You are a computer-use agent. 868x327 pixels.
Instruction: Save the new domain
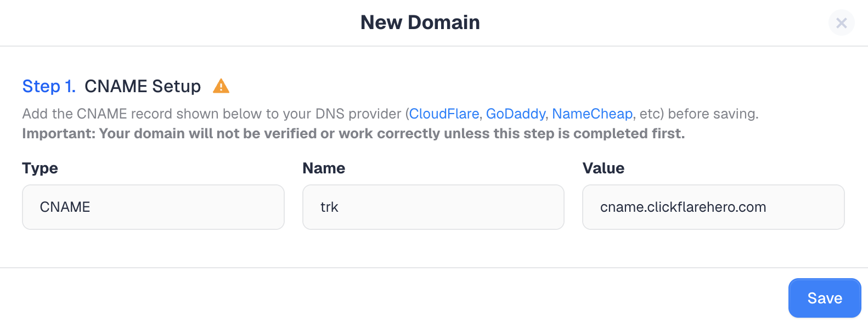[825, 298]
